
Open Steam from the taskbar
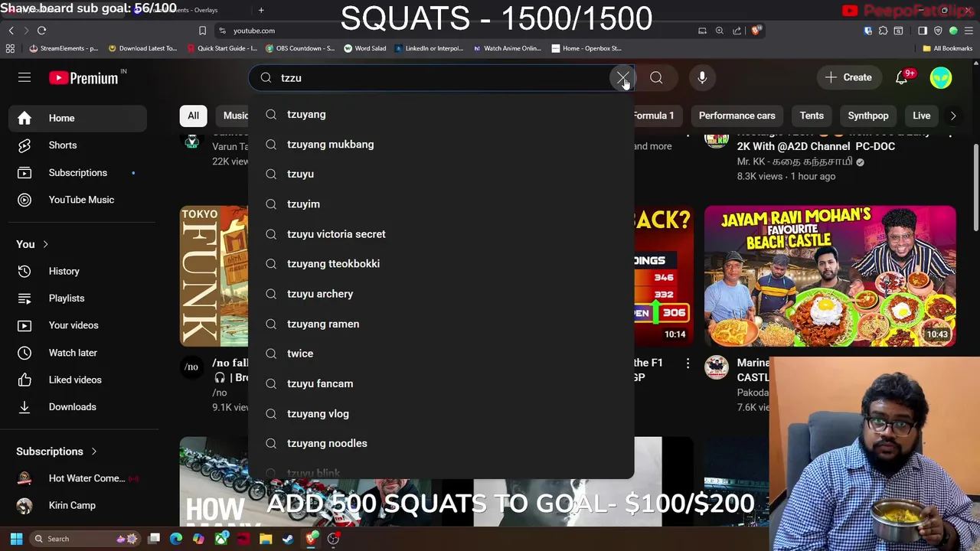288,539
